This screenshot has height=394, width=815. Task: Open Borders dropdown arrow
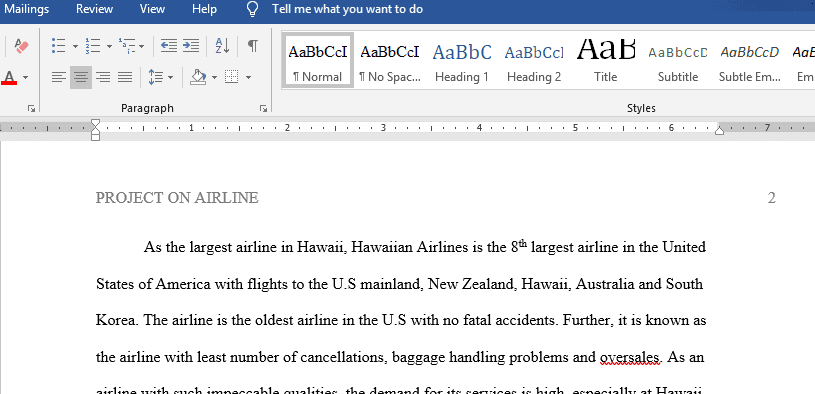tap(248, 77)
